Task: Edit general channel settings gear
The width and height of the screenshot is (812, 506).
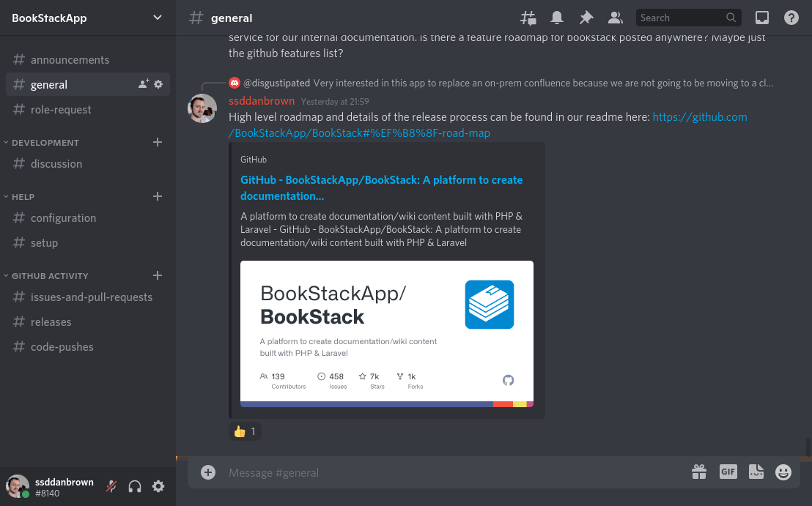Action: tap(158, 83)
